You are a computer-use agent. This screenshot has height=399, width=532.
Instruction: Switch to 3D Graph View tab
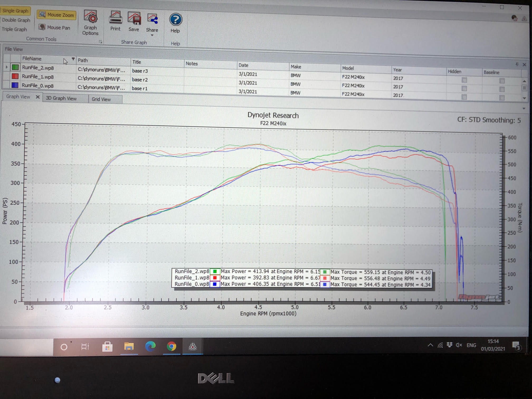pos(61,98)
